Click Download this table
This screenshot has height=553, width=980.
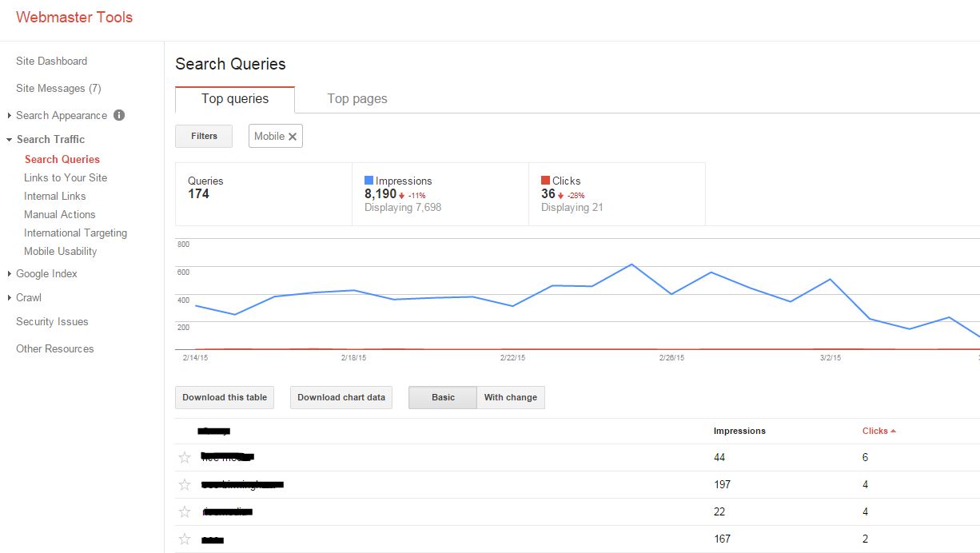click(x=225, y=397)
